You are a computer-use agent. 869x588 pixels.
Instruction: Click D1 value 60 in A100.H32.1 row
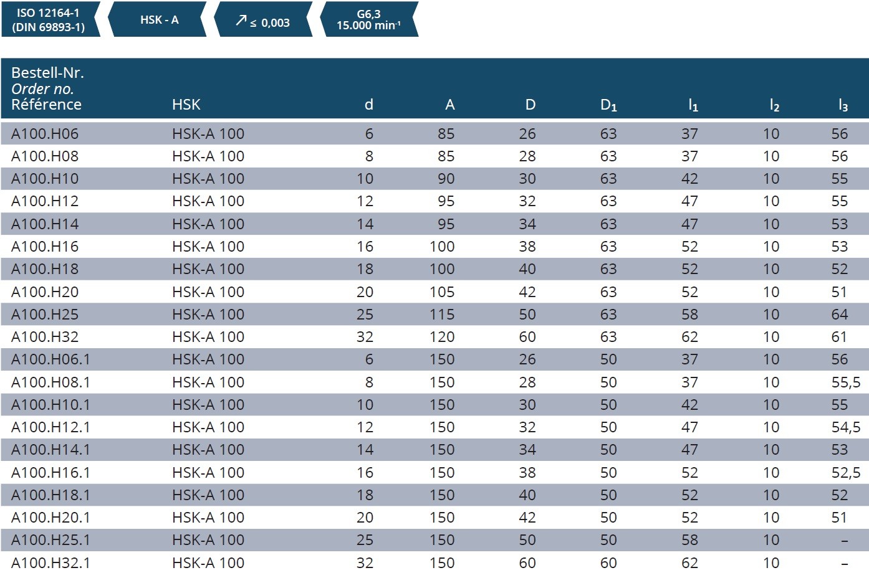pyautogui.click(x=608, y=563)
